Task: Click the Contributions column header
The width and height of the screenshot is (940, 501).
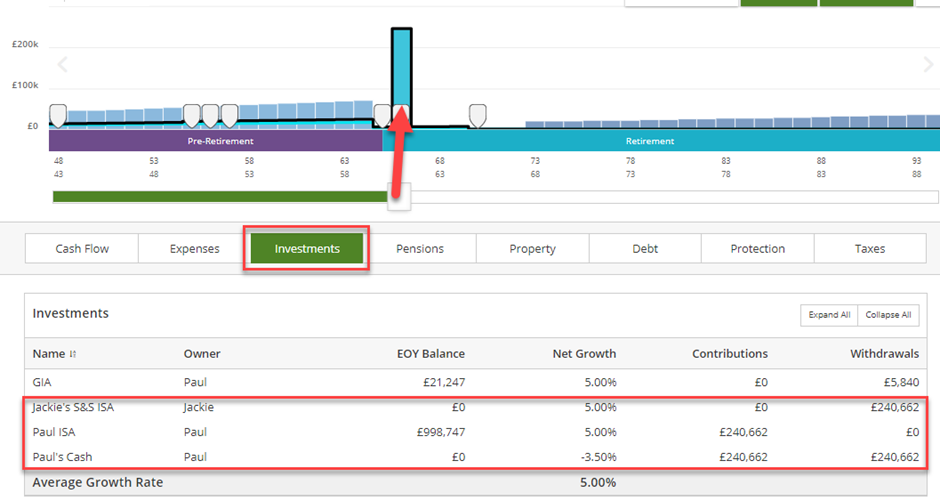Action: tap(730, 354)
